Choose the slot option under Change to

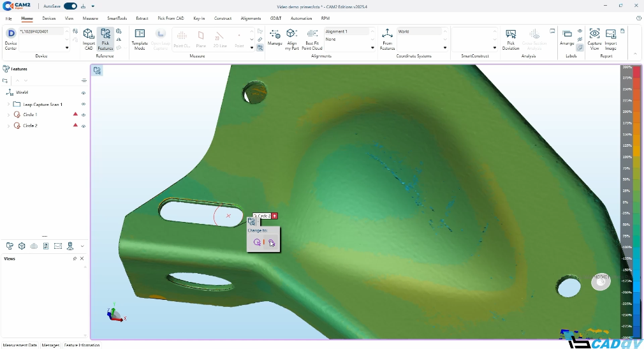point(272,242)
